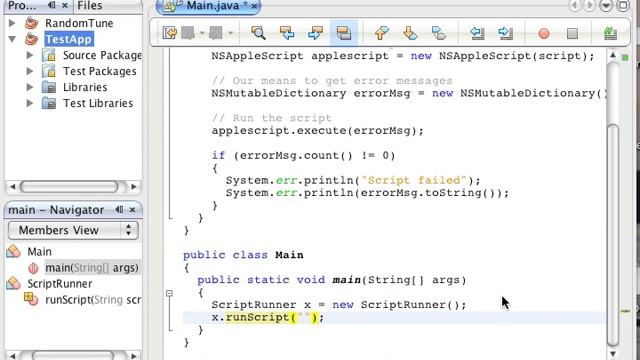The image size is (640, 360).
Task: Click editor scrollbar up arrow
Action: coord(613,55)
